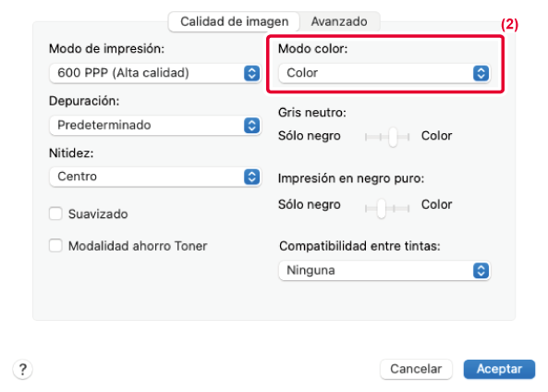Screen dimensions: 548x392
Task: Click the Gris neutro slider knob
Action: (393, 137)
